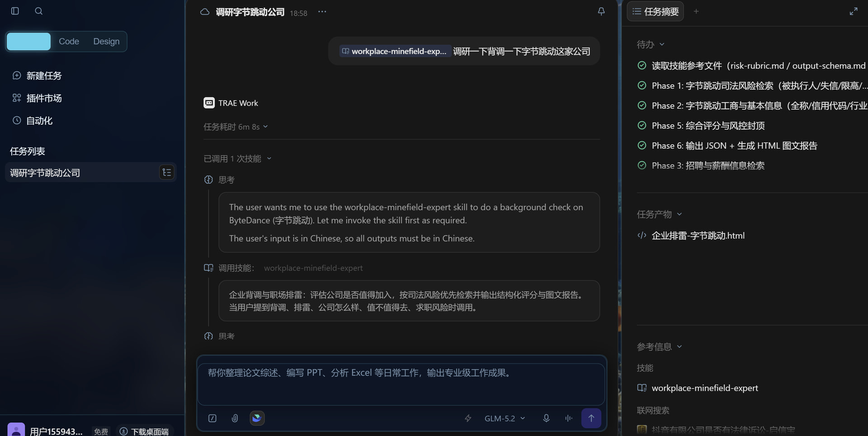The height and width of the screenshot is (436, 868).
Task: Collapse the 思考 block above the English reasoning
Action: click(219, 180)
